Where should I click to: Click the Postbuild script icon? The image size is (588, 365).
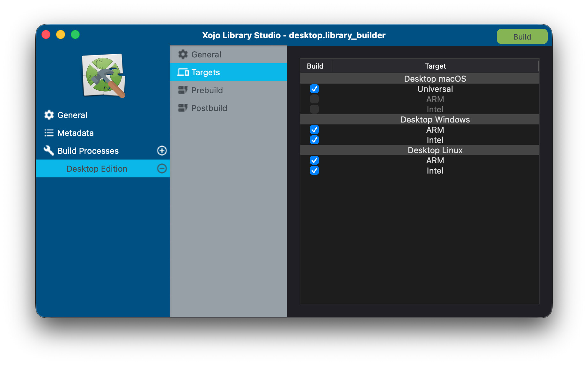click(x=183, y=108)
